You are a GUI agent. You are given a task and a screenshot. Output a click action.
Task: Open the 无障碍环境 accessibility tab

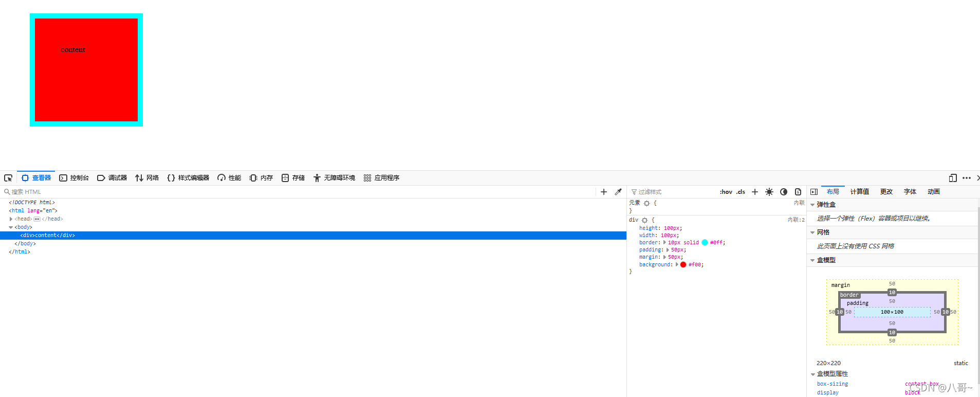[x=334, y=178]
